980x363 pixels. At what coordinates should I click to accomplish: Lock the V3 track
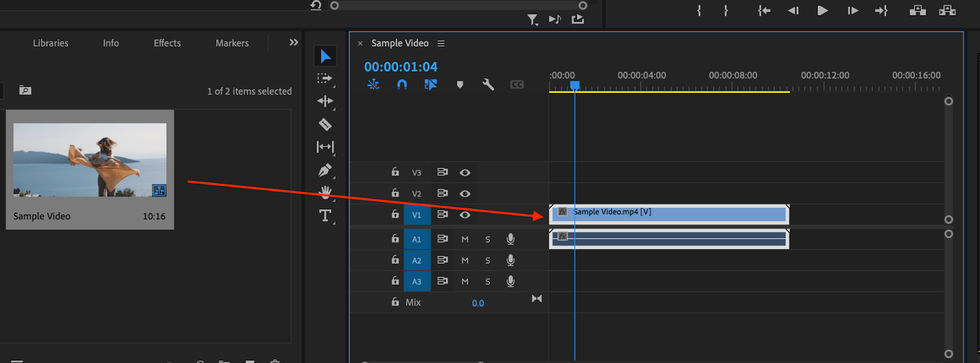(395, 172)
